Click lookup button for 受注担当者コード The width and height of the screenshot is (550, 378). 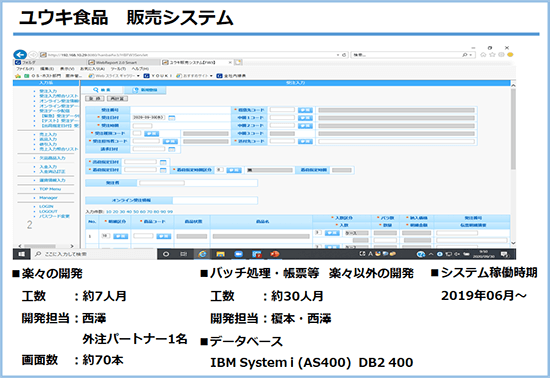pyautogui.click(x=170, y=141)
